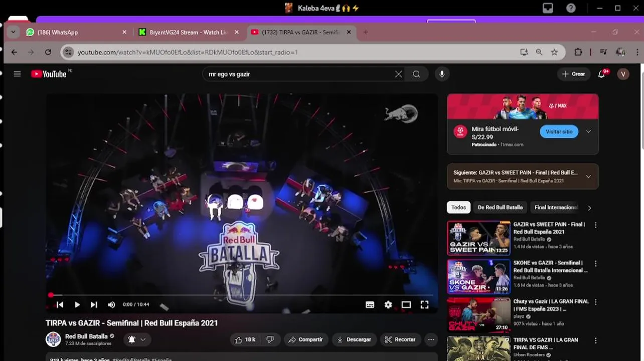
Task: Skip to the next video
Action: pyautogui.click(x=94, y=304)
